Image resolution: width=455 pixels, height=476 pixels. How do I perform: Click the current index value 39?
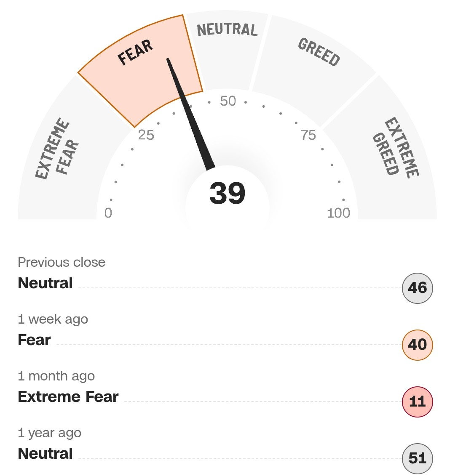tap(227, 193)
